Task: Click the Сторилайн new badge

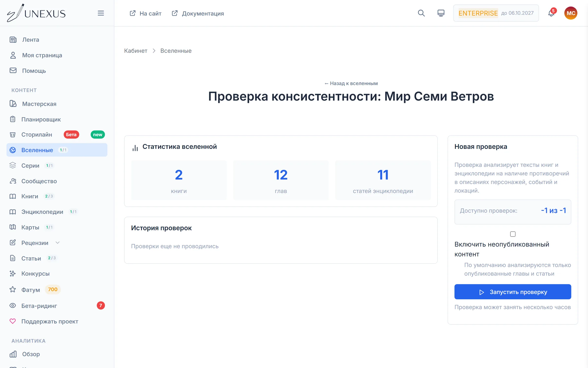Action: pyautogui.click(x=98, y=134)
